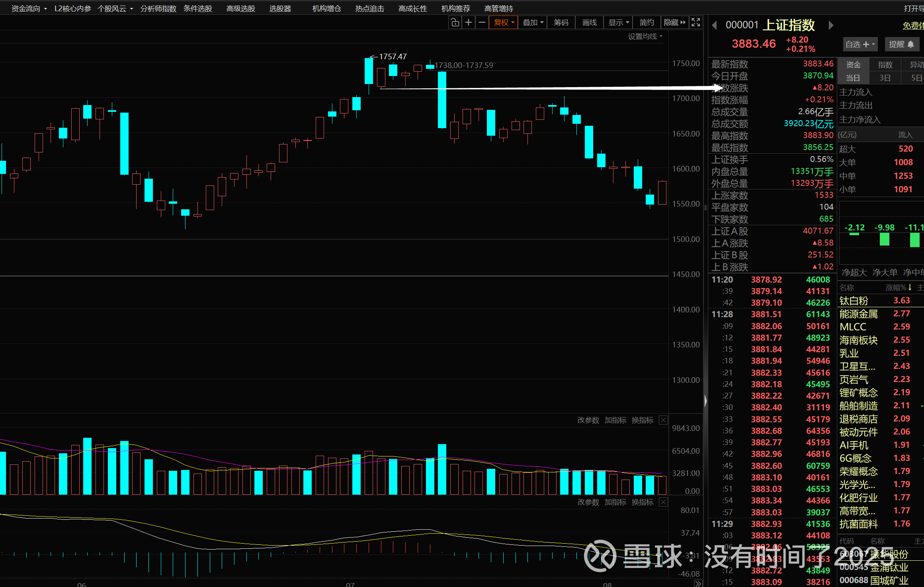This screenshot has height=587, width=924.
Task: Toggle 隐藏 hide side panel
Action: tap(674, 23)
